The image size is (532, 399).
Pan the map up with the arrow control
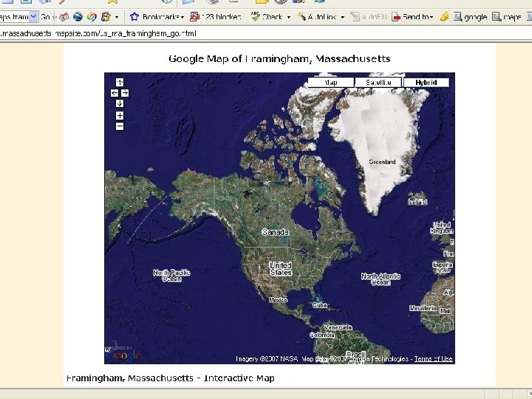coord(120,83)
